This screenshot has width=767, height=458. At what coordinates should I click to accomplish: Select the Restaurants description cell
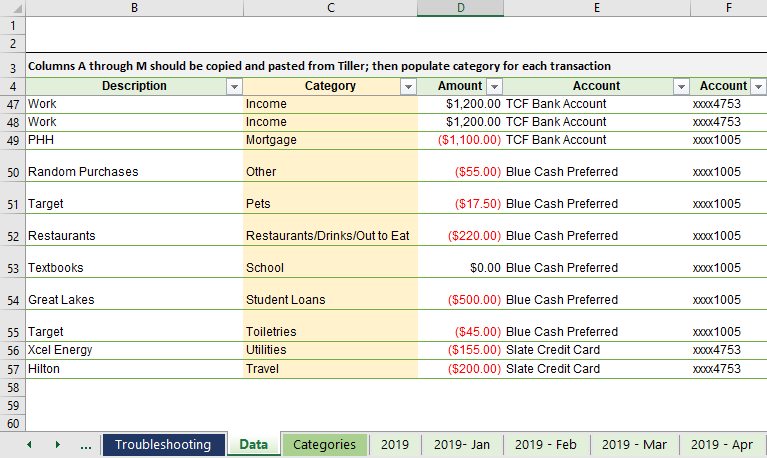[x=135, y=230]
